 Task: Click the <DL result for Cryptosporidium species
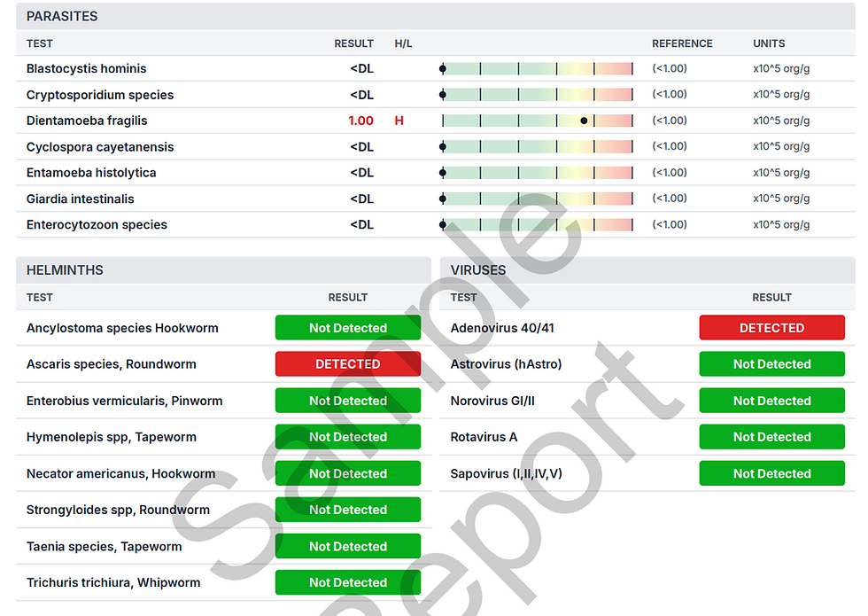tap(362, 95)
